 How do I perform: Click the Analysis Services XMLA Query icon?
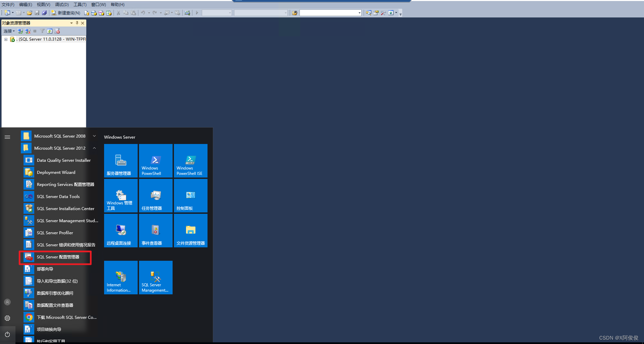tap(109, 13)
